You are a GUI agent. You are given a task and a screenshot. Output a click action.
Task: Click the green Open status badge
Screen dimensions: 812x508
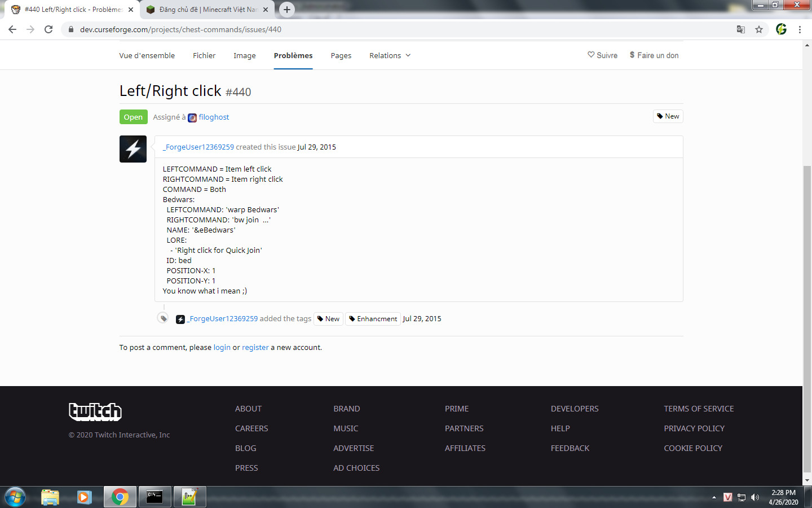(x=133, y=117)
